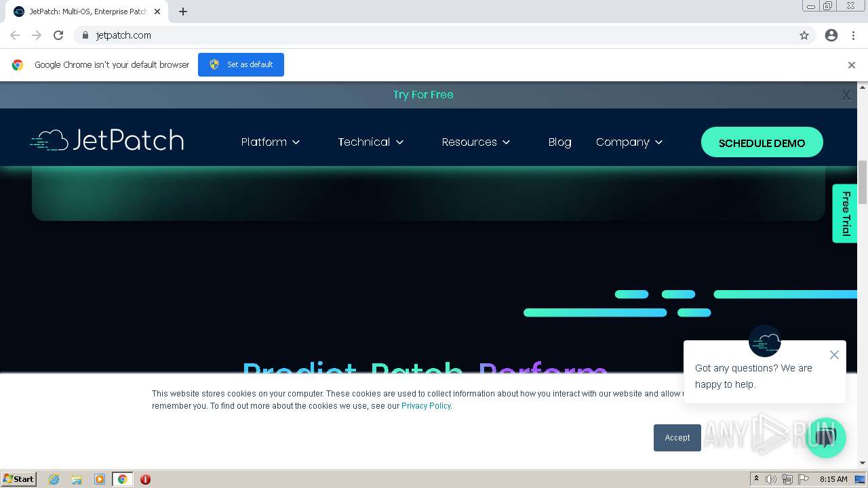The image size is (868, 488).
Task: Accept the cookies notice
Action: tap(677, 438)
